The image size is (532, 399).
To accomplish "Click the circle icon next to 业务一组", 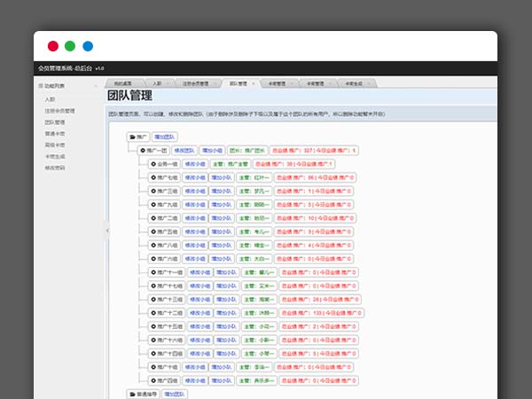I will coord(153,164).
